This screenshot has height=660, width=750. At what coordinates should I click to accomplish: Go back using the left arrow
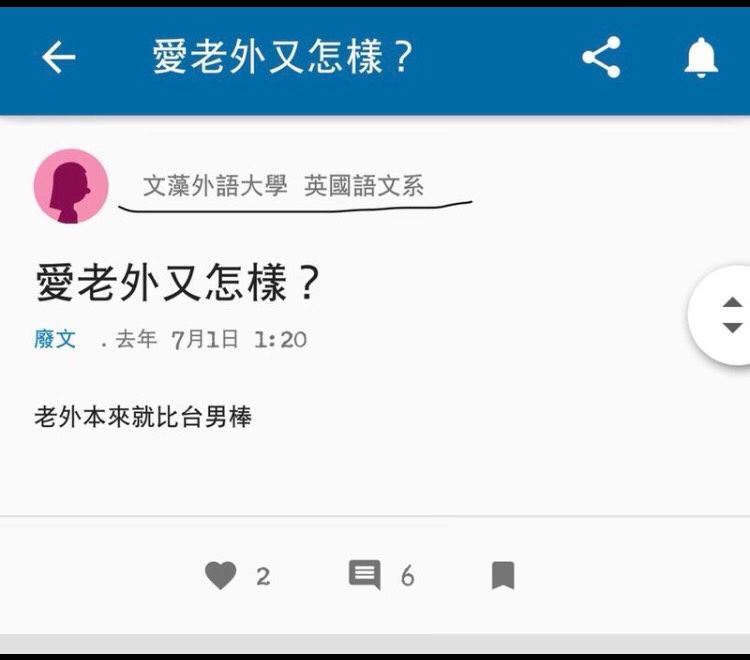coord(58,57)
